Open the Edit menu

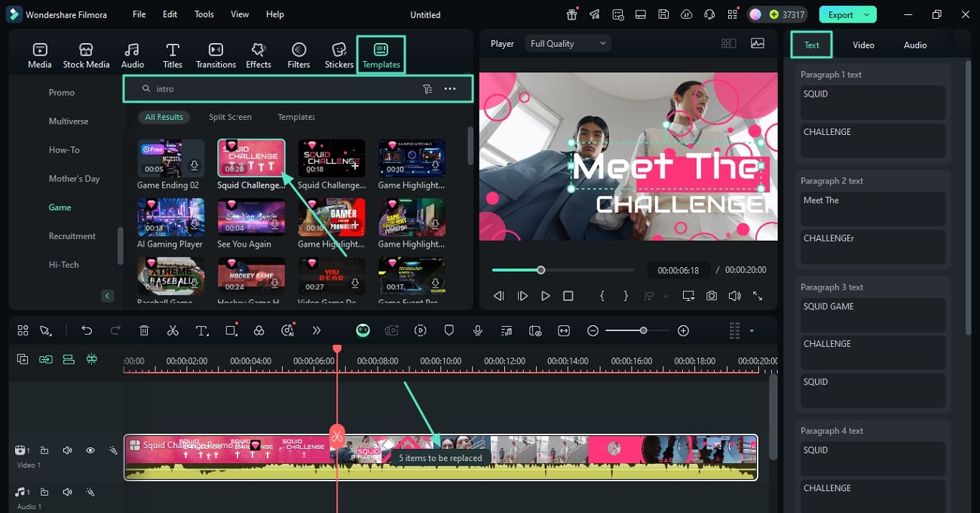click(170, 14)
